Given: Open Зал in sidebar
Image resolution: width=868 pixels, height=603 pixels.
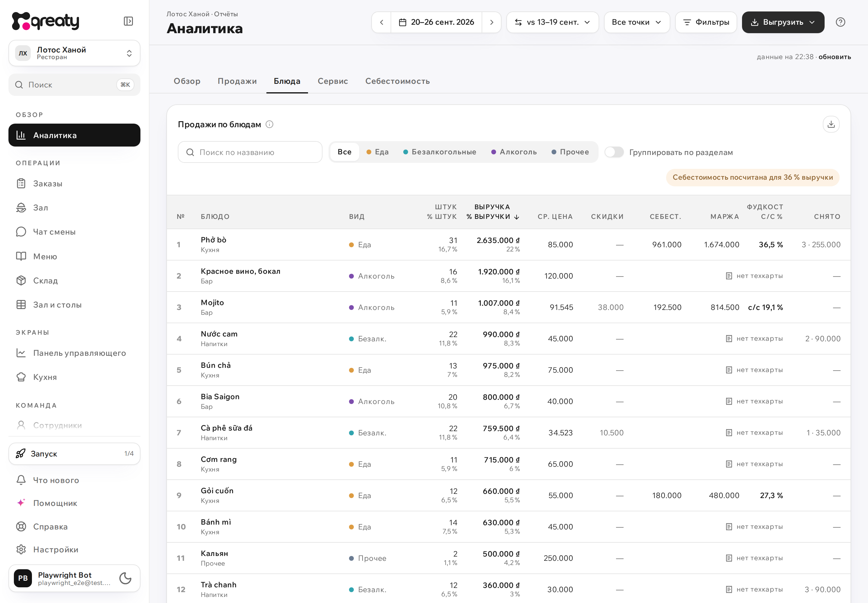Looking at the screenshot, I should click(x=74, y=208).
